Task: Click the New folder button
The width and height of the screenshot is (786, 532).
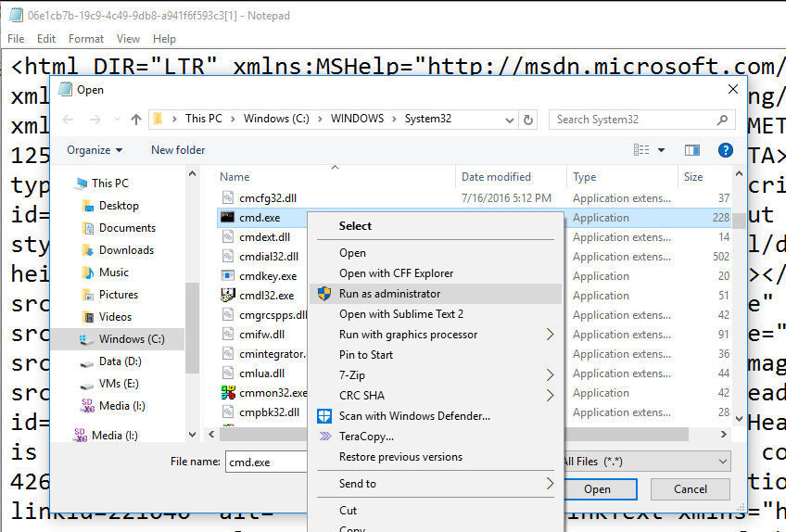Action: 178,150
